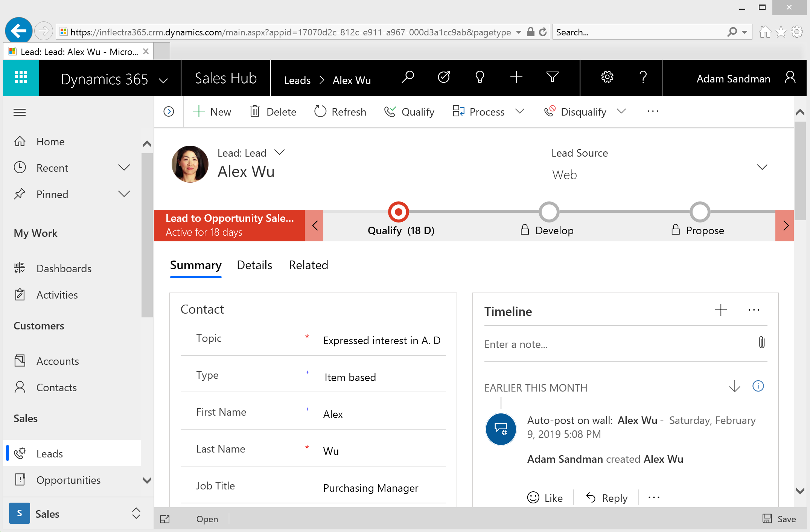Switch to the Related tab

[x=308, y=265]
